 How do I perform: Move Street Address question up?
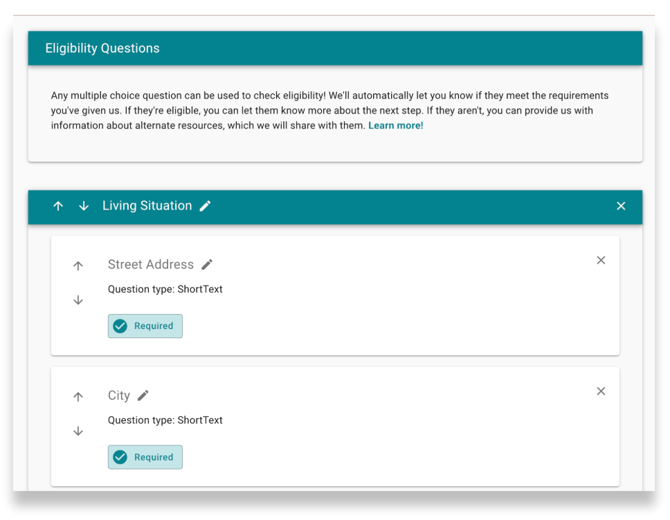click(x=78, y=266)
